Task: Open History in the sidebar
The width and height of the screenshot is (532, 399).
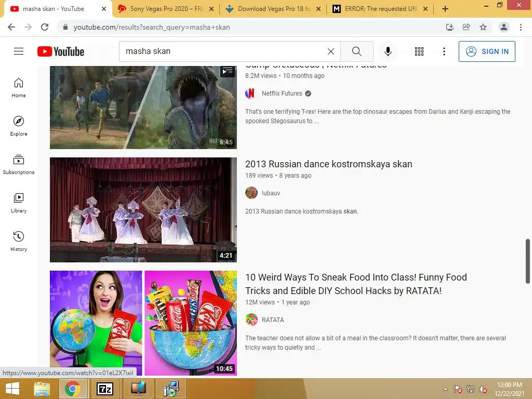Action: coord(19,241)
